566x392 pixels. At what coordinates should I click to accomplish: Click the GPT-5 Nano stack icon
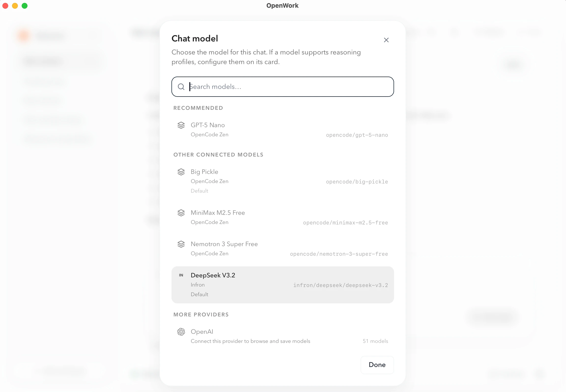click(181, 125)
